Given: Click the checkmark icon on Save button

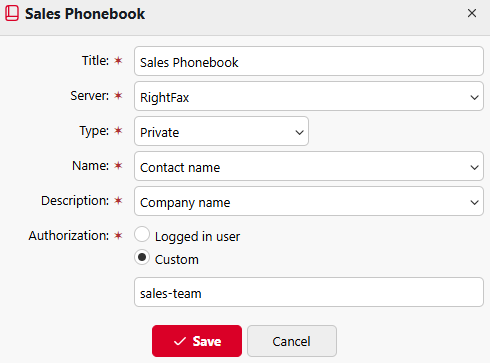Looking at the screenshot, I should (180, 341).
